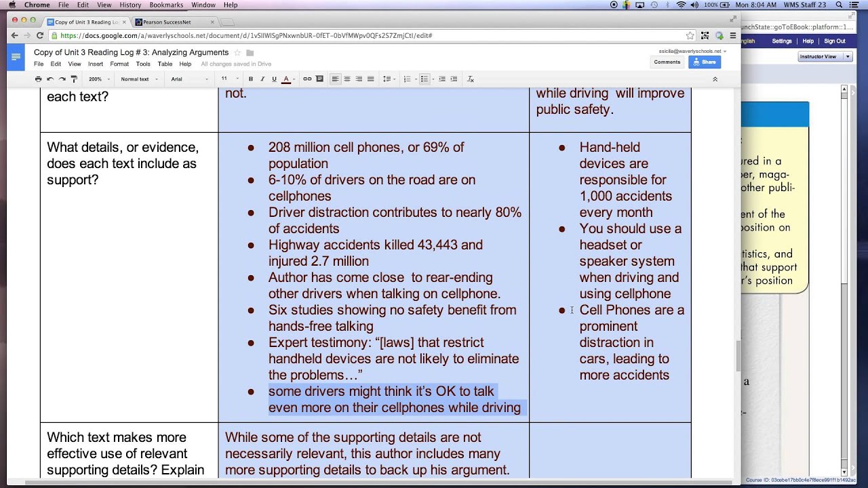
Task: Open the Format menu
Action: (x=119, y=64)
